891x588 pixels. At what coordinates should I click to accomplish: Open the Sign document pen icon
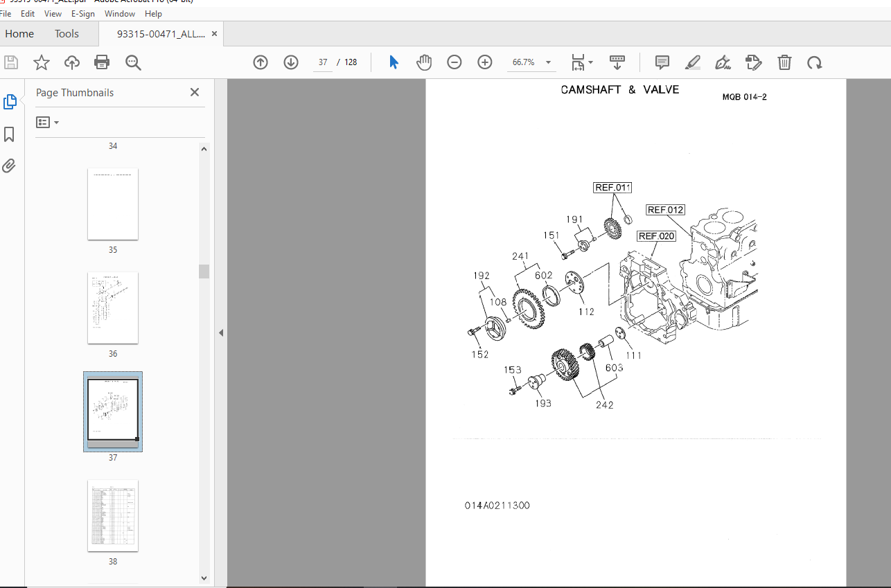723,62
